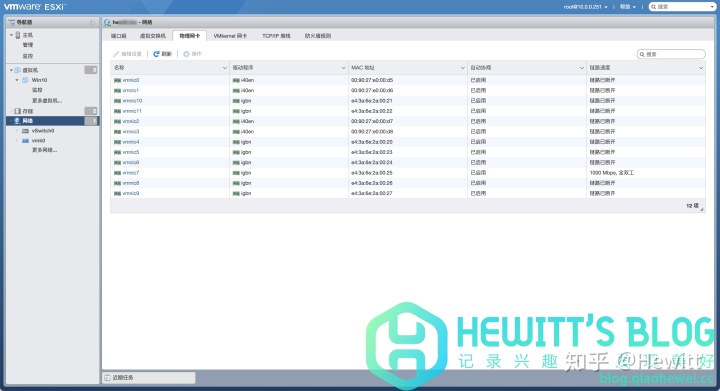The width and height of the screenshot is (720, 391).
Task: Collapse the 虚拟机 tree node
Action: pyautogui.click(x=11, y=70)
